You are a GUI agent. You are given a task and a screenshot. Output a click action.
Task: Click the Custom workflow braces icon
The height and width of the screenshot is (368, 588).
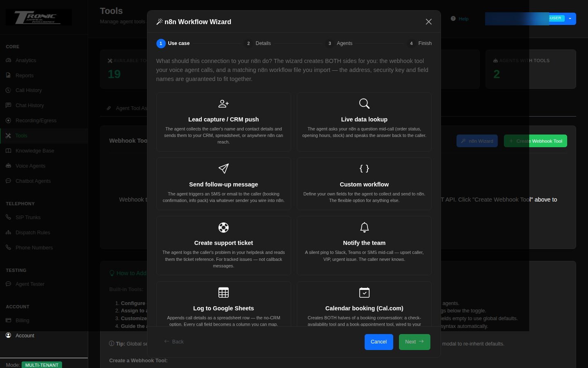pyautogui.click(x=364, y=168)
